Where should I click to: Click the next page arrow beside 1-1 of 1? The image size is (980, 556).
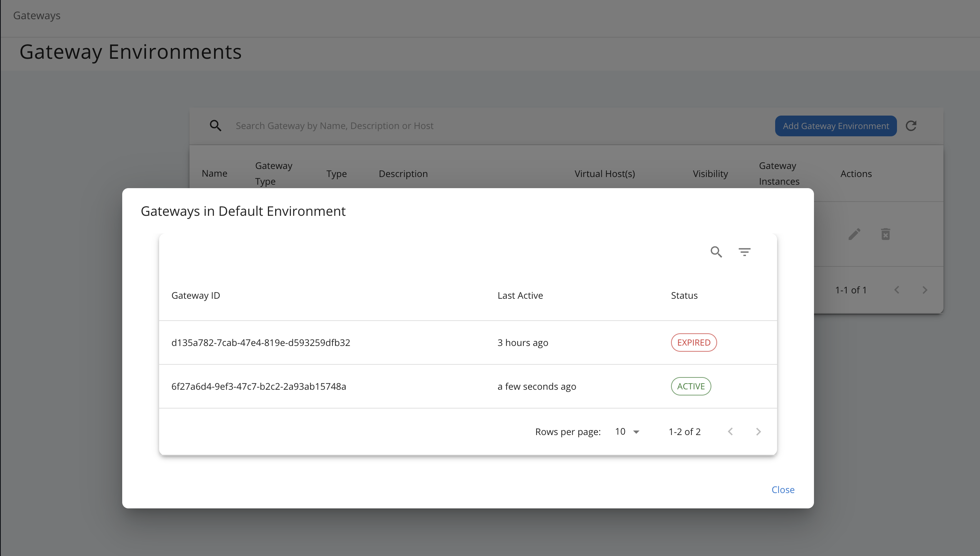coord(925,290)
